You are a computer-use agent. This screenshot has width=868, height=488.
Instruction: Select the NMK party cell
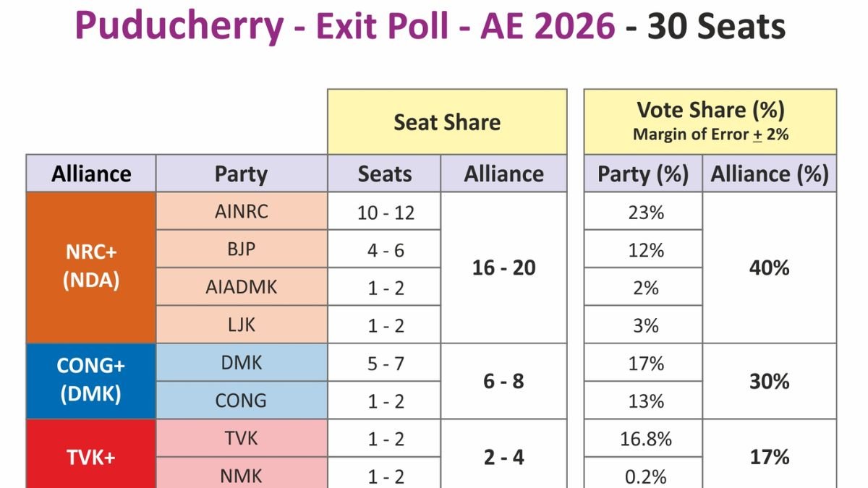tap(241, 476)
